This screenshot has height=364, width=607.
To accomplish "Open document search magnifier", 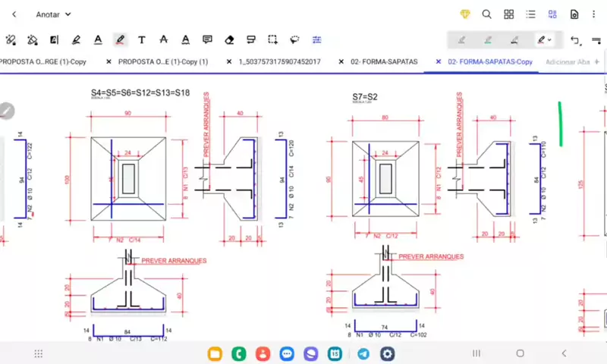I will pos(487,14).
